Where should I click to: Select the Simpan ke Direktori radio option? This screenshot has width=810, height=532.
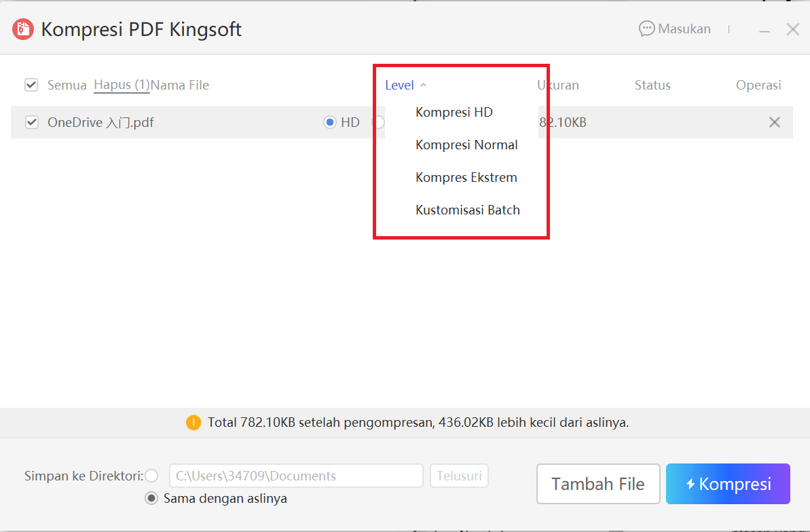(x=152, y=476)
